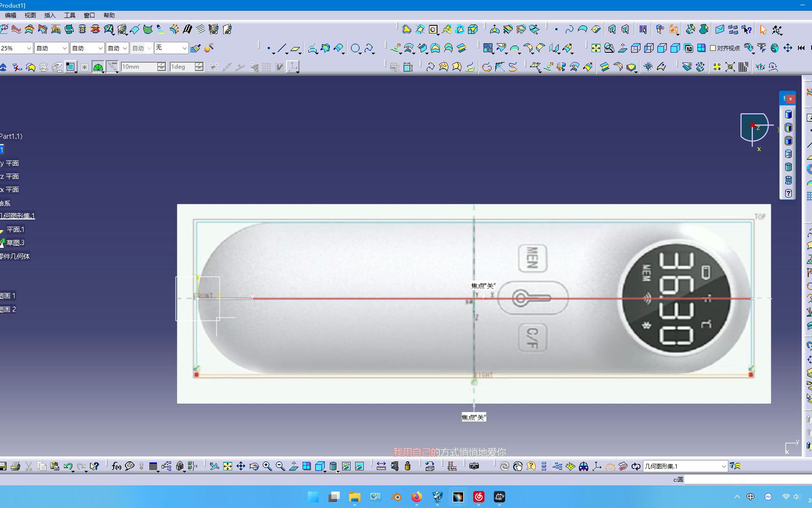Select 草图.3 in the specification tree
The image size is (812, 508).
coord(16,243)
